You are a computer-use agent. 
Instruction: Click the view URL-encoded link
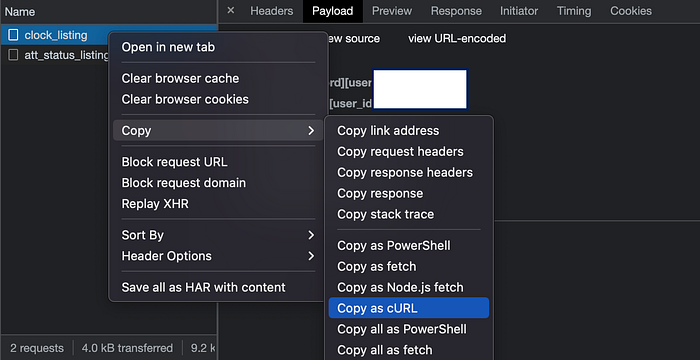point(457,39)
